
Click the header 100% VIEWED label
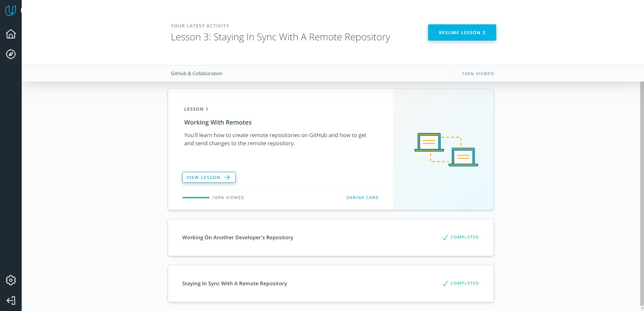(x=478, y=74)
